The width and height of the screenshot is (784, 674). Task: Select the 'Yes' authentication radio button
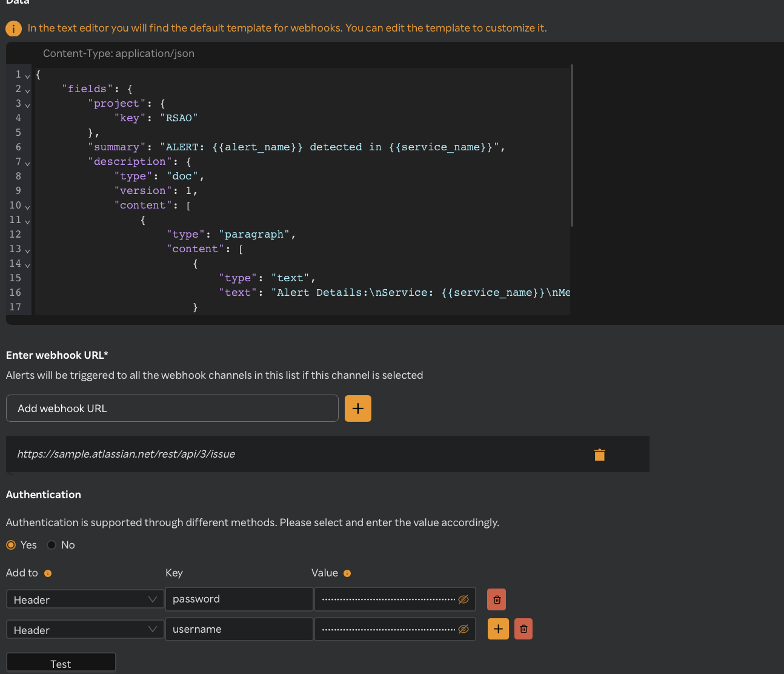pyautogui.click(x=10, y=544)
